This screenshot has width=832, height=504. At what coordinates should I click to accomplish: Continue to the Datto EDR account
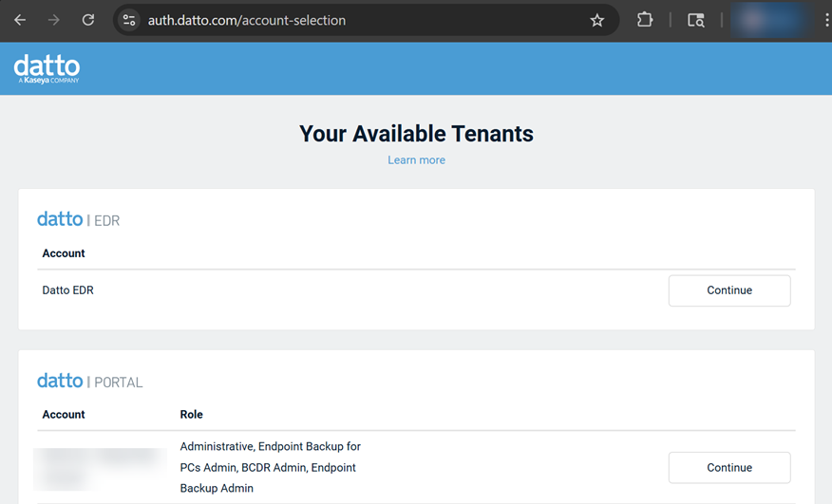[x=728, y=290]
